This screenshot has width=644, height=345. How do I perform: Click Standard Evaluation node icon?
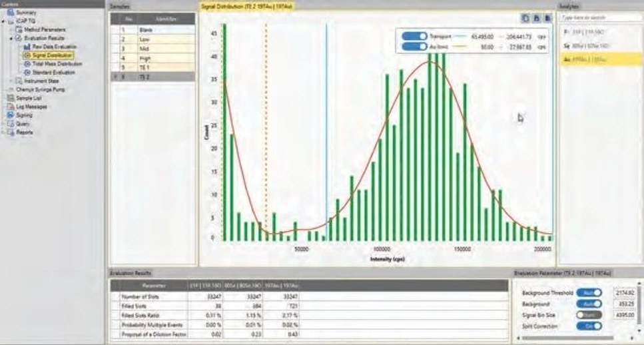27,73
